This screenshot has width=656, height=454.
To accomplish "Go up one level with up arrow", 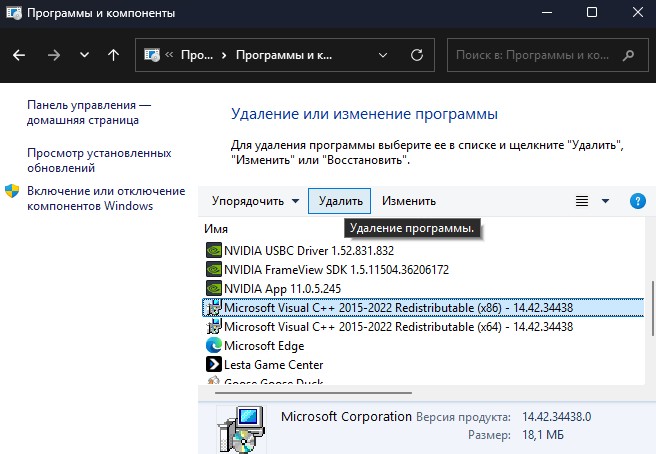I will (113, 55).
